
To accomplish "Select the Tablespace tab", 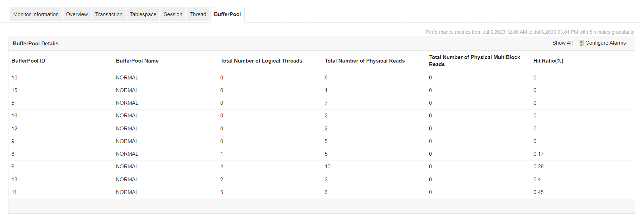I will click(143, 14).
